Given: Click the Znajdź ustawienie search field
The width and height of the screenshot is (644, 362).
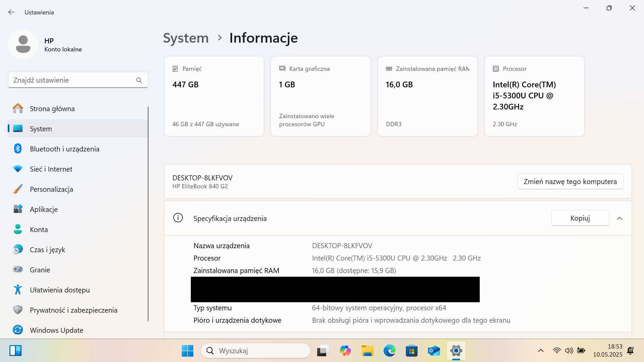Looking at the screenshot, I should click(78, 80).
